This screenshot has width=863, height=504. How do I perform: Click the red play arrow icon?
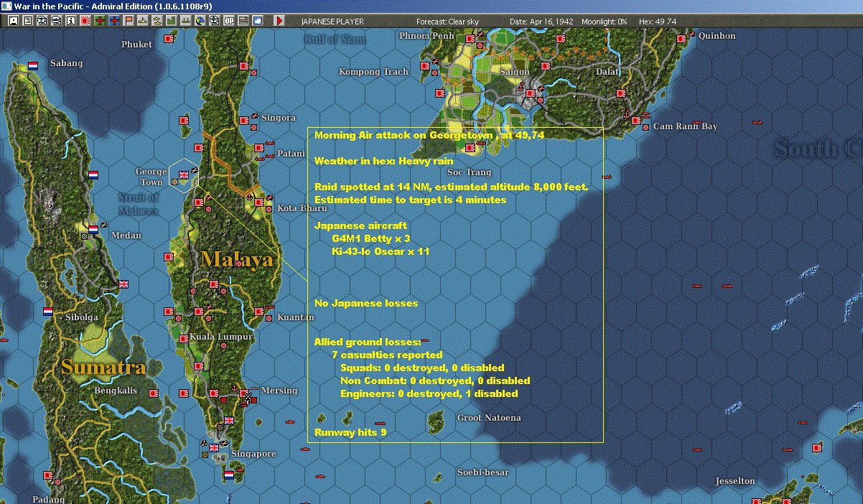point(279,21)
